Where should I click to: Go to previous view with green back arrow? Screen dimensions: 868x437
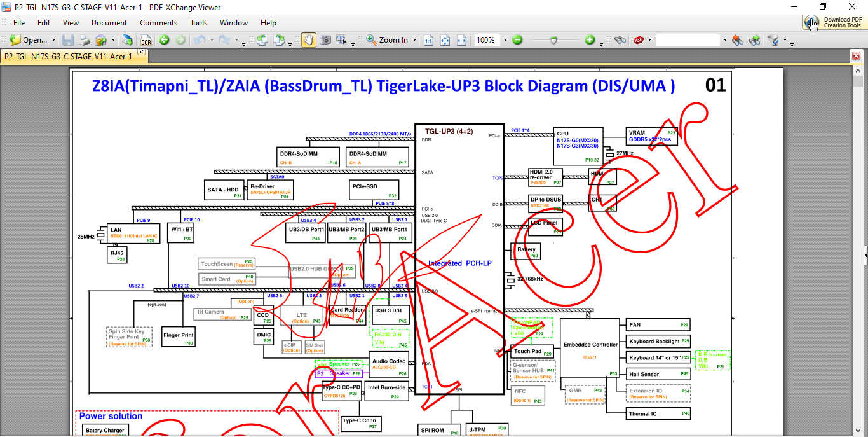tap(164, 40)
